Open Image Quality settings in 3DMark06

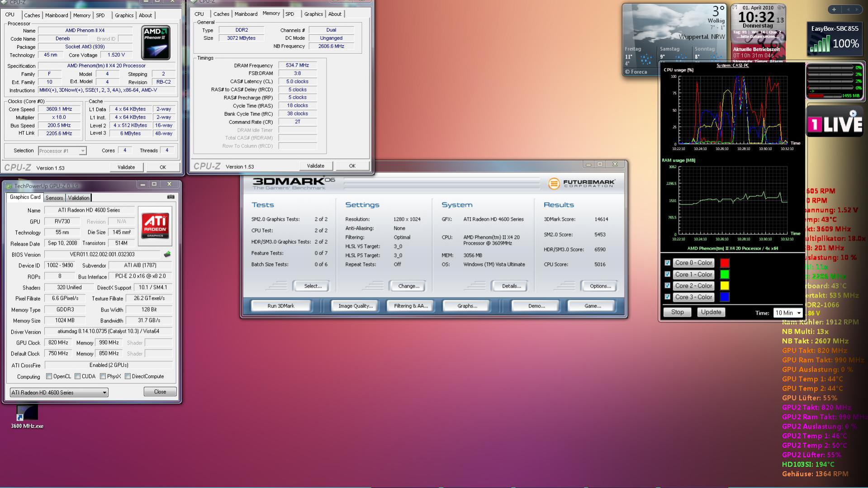[356, 306]
